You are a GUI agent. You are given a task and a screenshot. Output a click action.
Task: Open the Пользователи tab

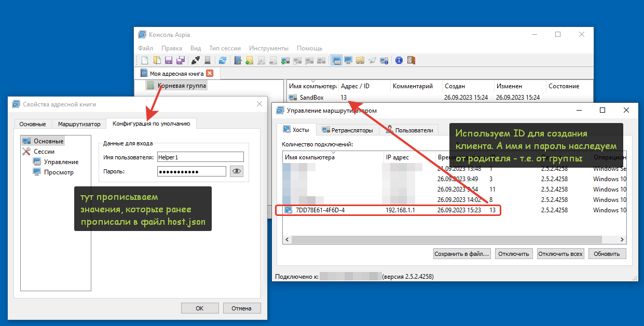[409, 130]
